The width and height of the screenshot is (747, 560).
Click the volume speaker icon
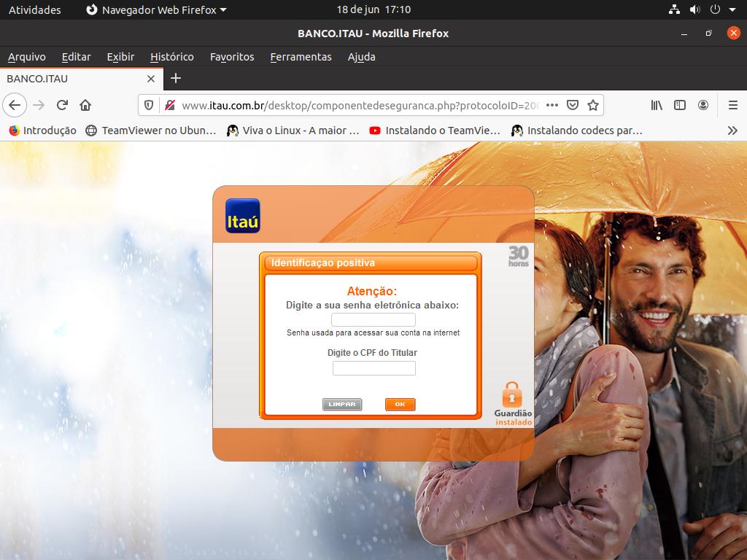point(694,9)
